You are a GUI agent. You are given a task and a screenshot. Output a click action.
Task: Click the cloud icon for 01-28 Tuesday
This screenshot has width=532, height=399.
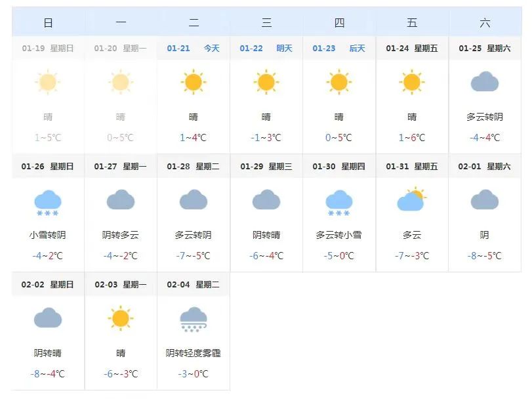tap(194, 199)
